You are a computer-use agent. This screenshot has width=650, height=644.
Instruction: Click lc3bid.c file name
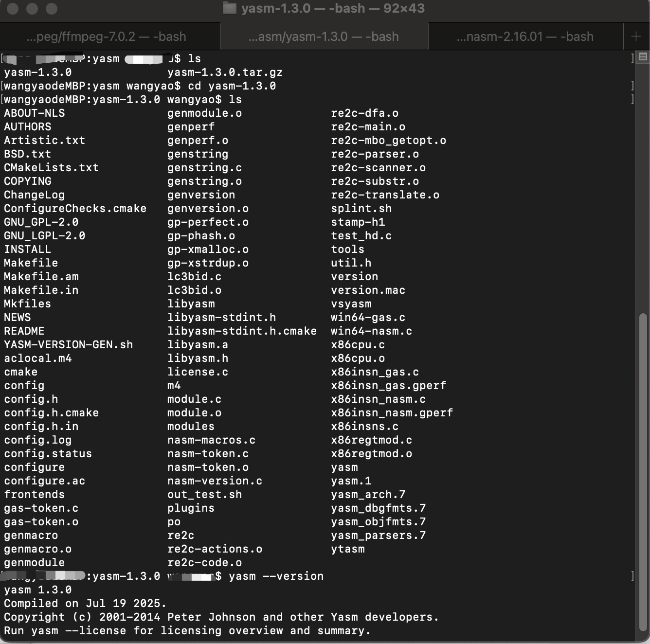[195, 276]
